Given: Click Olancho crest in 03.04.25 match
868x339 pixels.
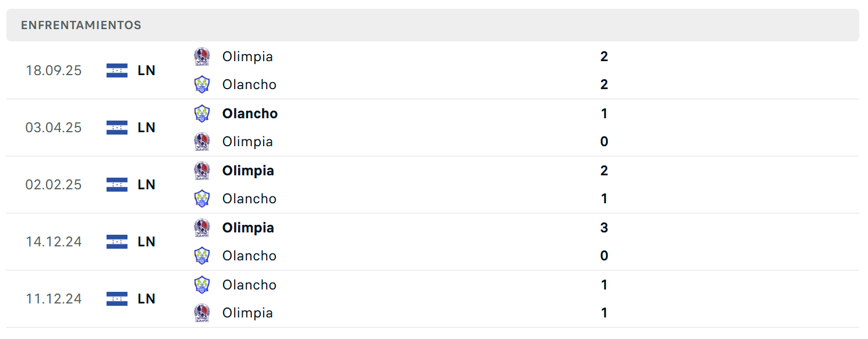Looking at the screenshot, I should (202, 114).
